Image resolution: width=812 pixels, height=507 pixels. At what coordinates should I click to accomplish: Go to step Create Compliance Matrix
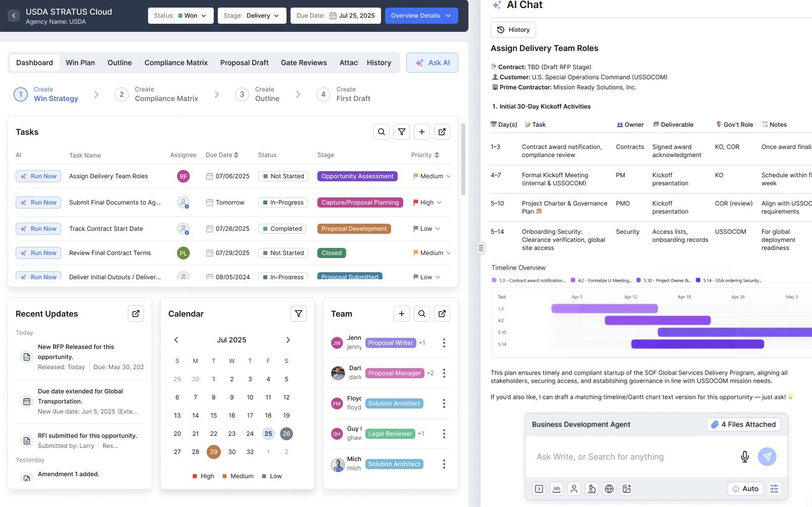(157, 94)
